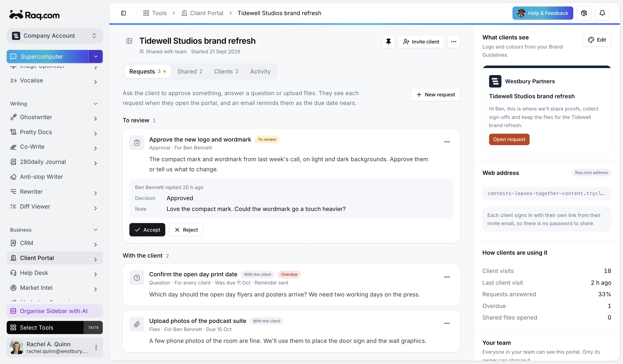The image size is (623, 364).
Task: Pin the portal with the pin icon
Action: tap(388, 42)
